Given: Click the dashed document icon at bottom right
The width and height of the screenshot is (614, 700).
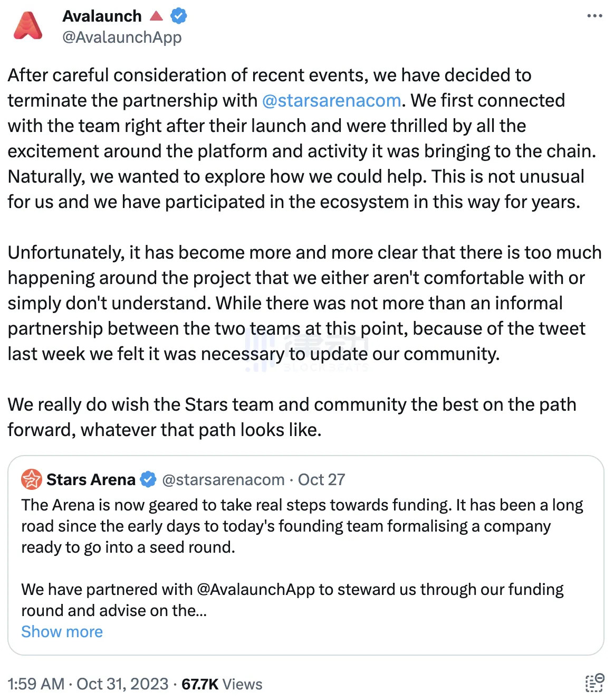Looking at the screenshot, I should tap(594, 683).
